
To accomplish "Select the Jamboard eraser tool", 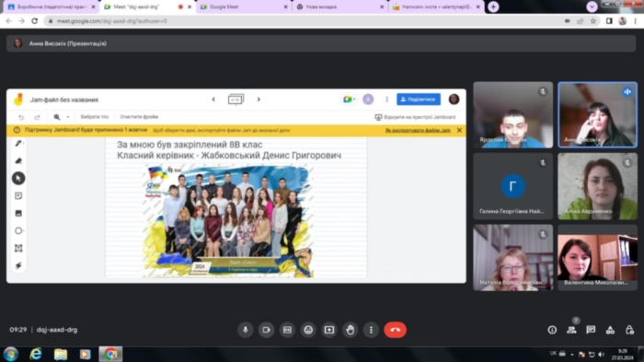I will click(18, 161).
